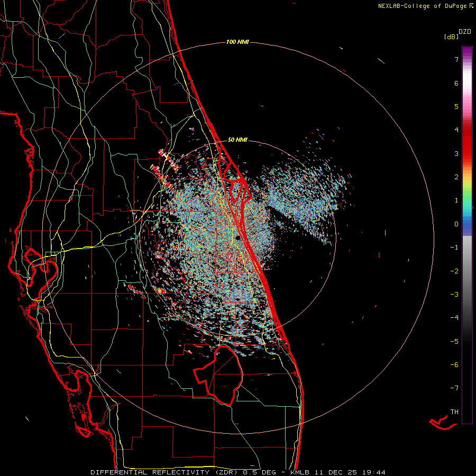This screenshot has height=476, width=476.
Task: Click the -7 scale label
Action: click(454, 388)
